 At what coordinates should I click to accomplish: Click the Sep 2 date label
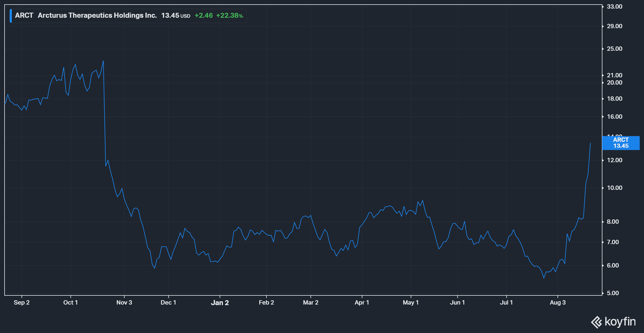pyautogui.click(x=22, y=303)
